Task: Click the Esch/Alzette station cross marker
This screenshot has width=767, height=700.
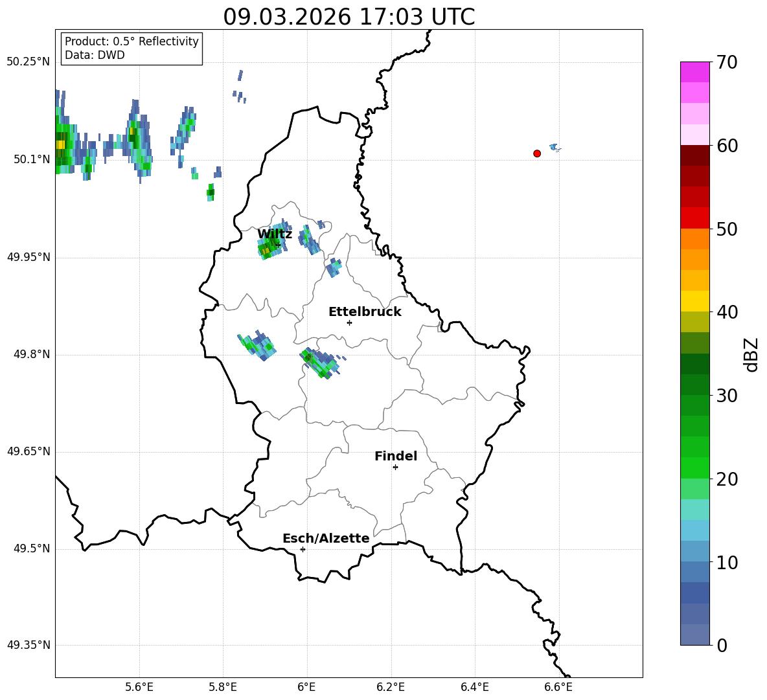Action: pos(303,549)
